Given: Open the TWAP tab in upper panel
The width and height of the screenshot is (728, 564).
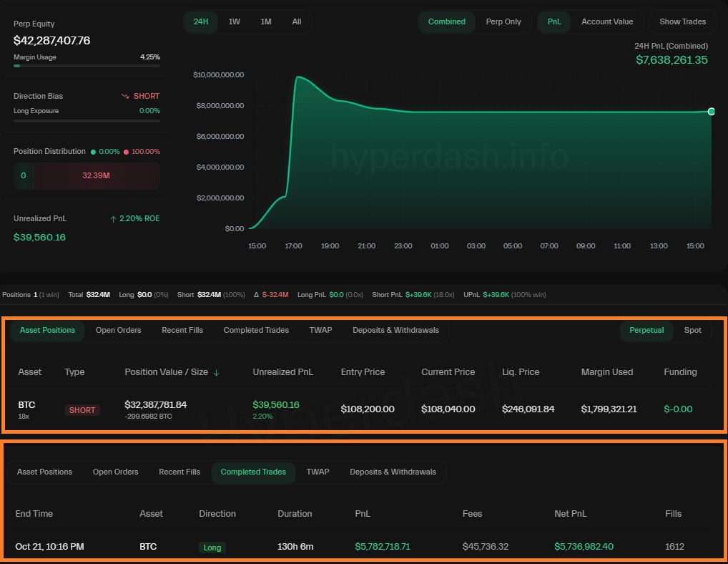Looking at the screenshot, I should tap(320, 331).
